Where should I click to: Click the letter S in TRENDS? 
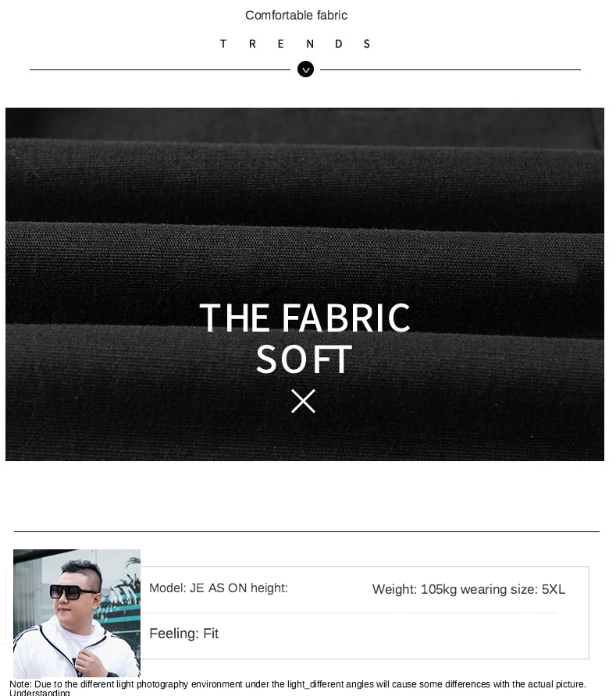point(367,44)
